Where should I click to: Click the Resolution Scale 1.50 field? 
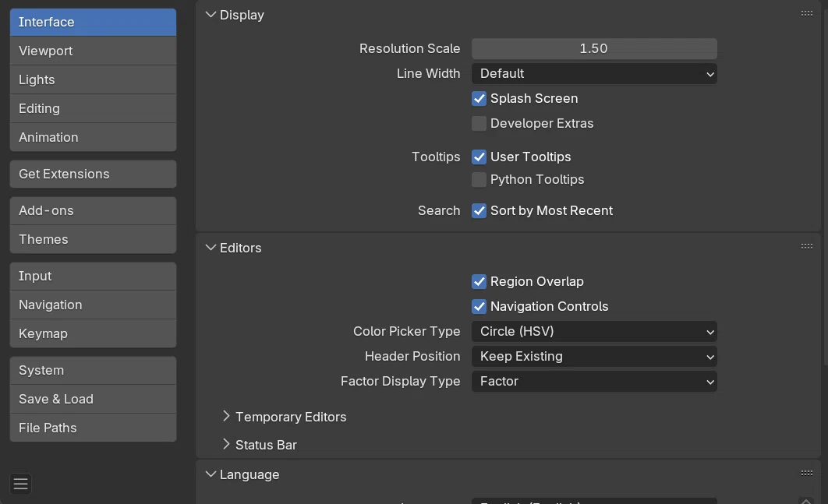click(594, 48)
